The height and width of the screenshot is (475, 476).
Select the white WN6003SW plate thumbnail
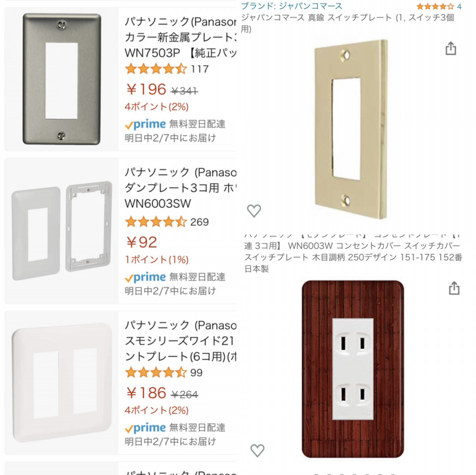pos(61,231)
